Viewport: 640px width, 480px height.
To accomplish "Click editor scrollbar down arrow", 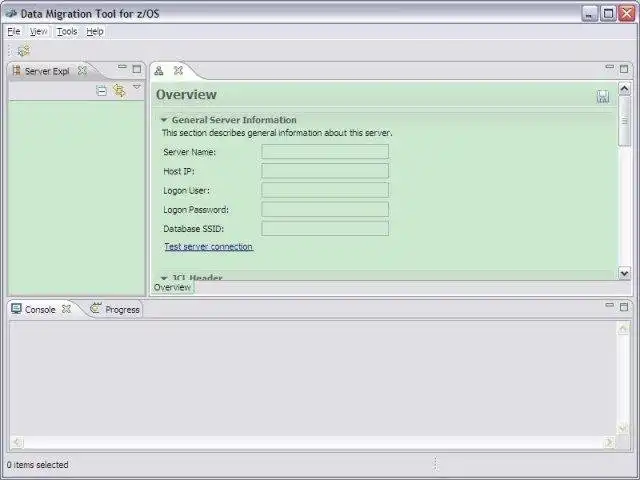I will point(624,273).
